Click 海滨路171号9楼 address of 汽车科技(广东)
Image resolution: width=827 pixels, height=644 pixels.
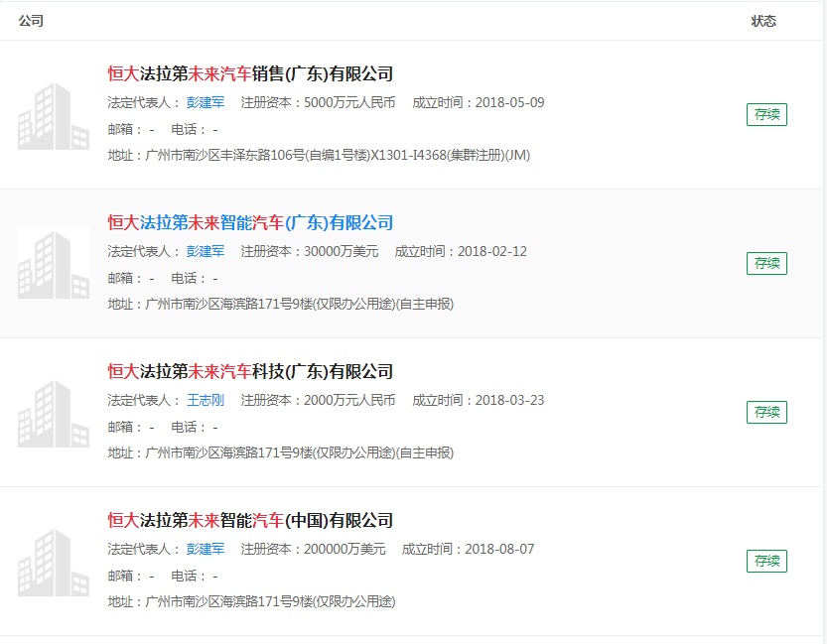point(281,452)
